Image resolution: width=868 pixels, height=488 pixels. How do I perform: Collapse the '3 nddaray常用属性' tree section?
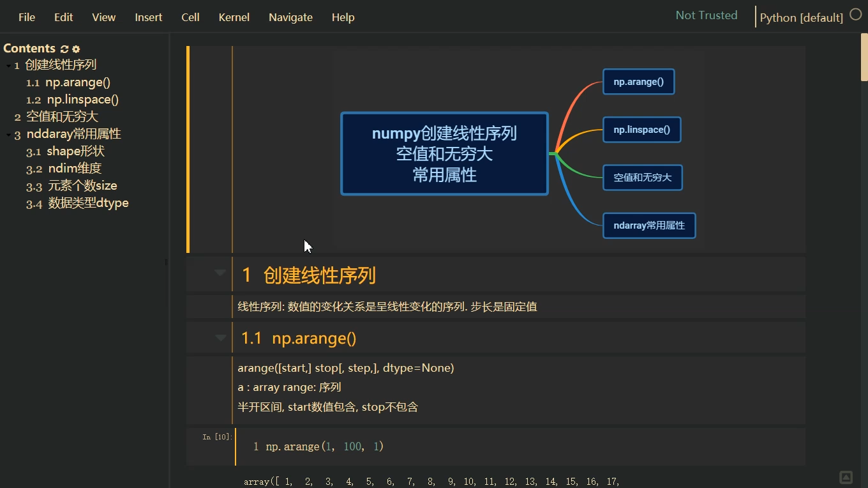8,135
